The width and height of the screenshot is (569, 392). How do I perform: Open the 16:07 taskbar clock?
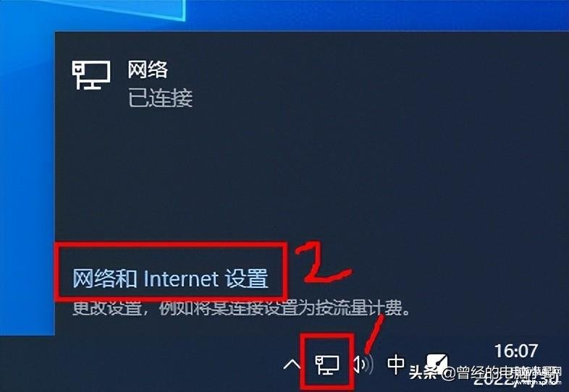(515, 351)
